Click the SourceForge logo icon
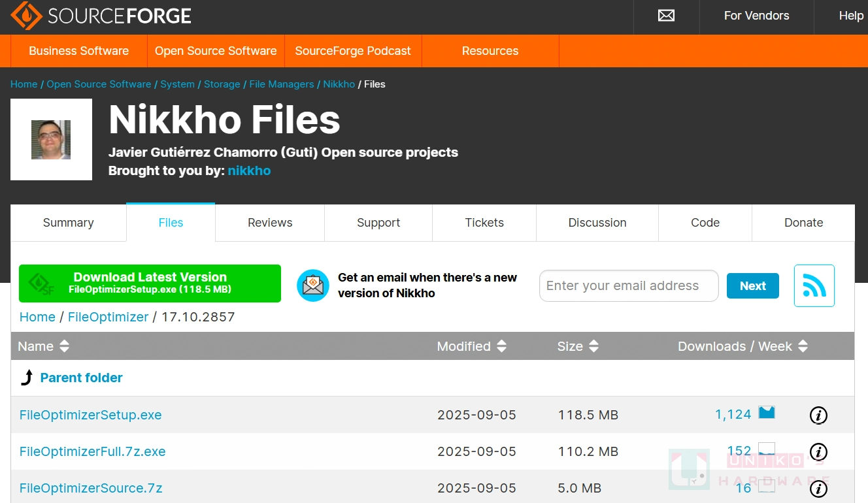Viewport: 868px width, 503px height. [26, 16]
